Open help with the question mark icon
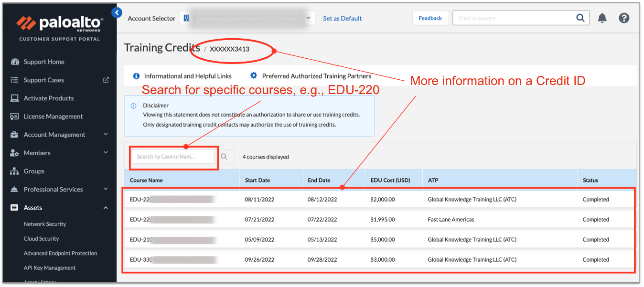This screenshot has width=644, height=287. coord(624,18)
